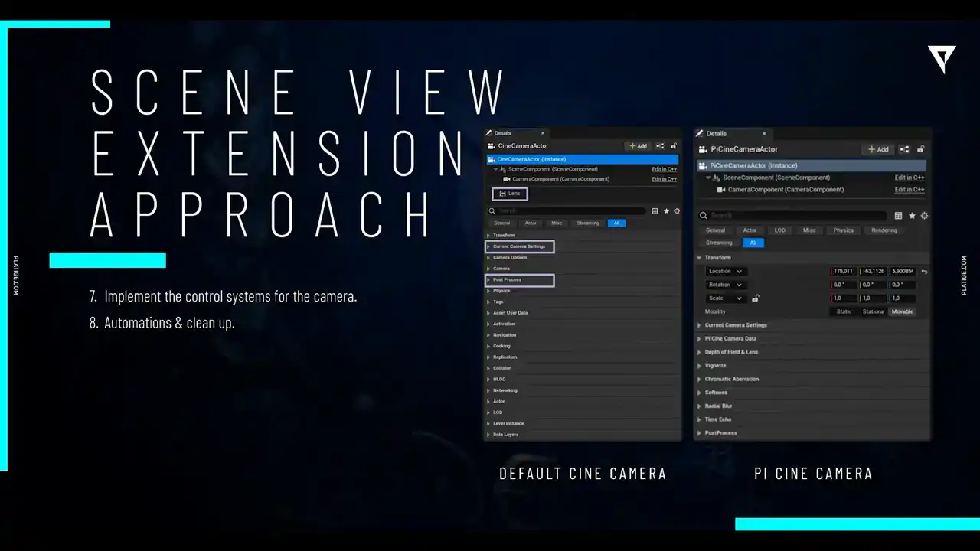
Task: Set Mobility to Movable
Action: [902, 311]
